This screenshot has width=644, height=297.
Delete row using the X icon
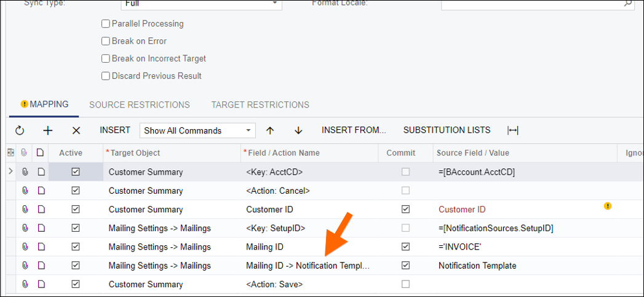coord(76,130)
